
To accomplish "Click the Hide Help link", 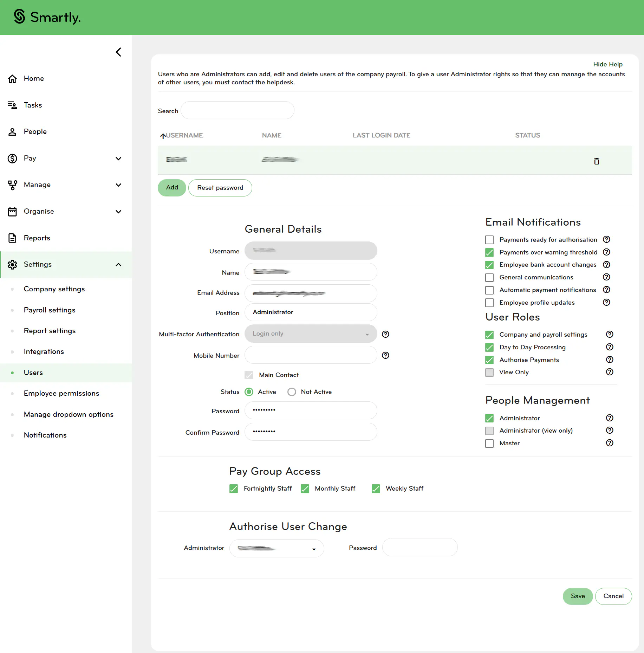I will (608, 64).
